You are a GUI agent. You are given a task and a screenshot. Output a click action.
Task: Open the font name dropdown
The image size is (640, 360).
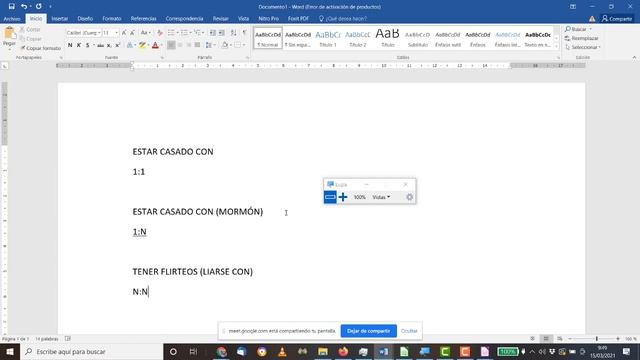tap(99, 33)
